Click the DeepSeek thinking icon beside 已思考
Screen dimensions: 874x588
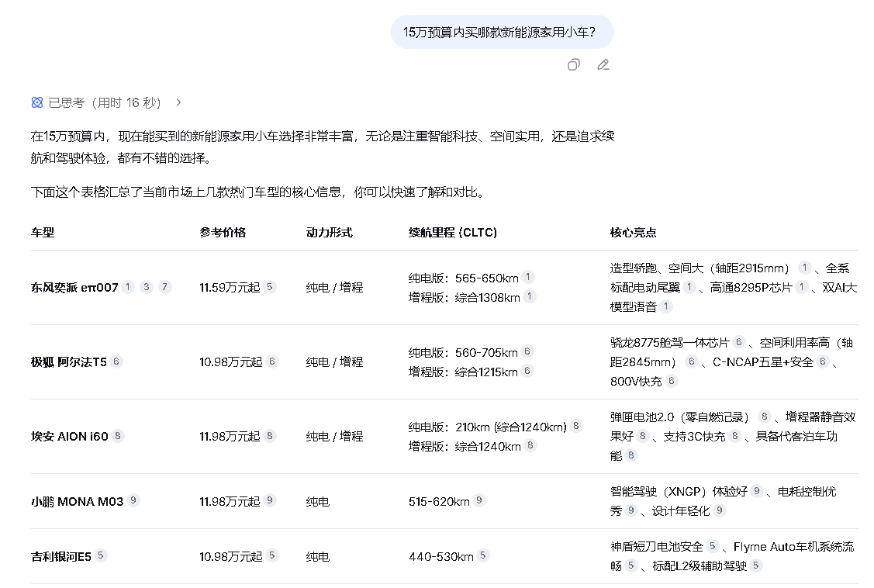point(37,102)
